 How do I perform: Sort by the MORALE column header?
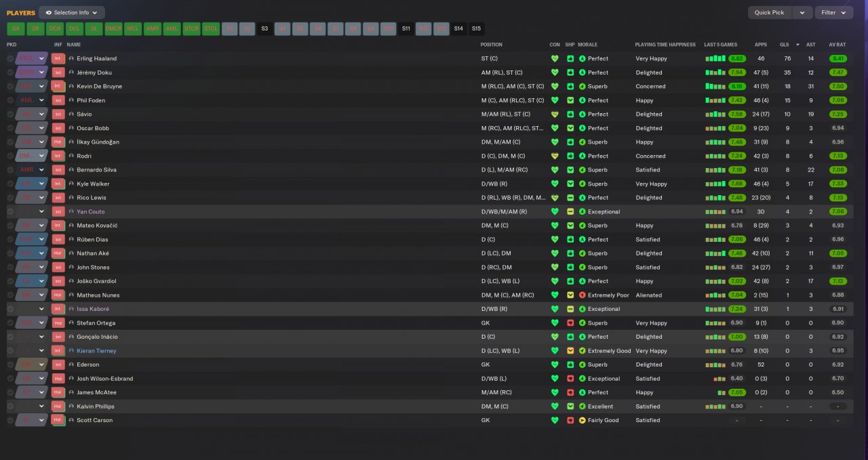click(x=589, y=45)
